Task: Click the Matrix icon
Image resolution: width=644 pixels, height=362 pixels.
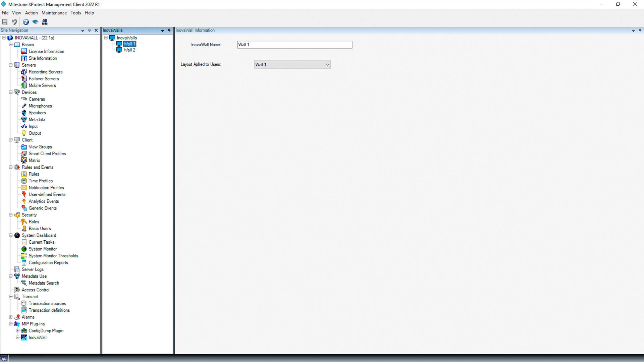Action: [24, 161]
